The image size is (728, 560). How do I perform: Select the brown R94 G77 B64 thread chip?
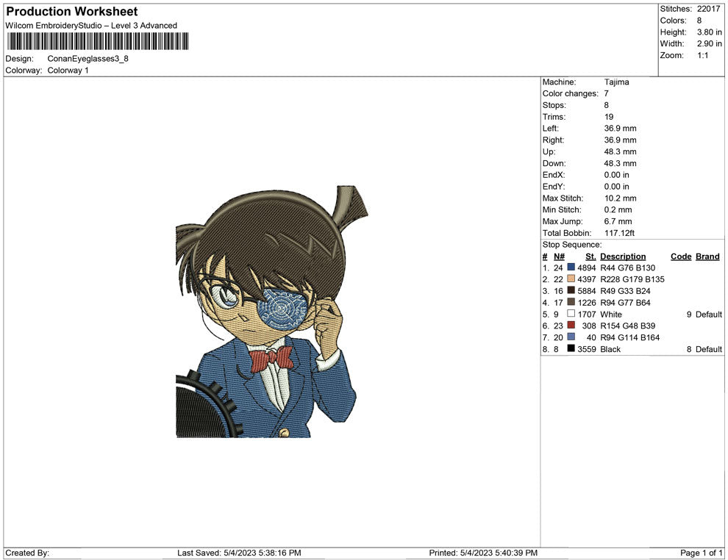coord(571,302)
